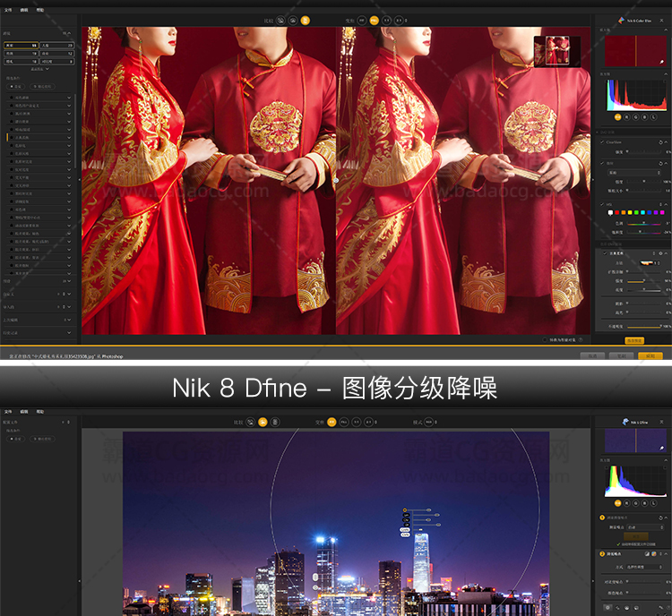Click the Nik Dfine logo icon
This screenshot has height=616, width=672.
click(625, 422)
